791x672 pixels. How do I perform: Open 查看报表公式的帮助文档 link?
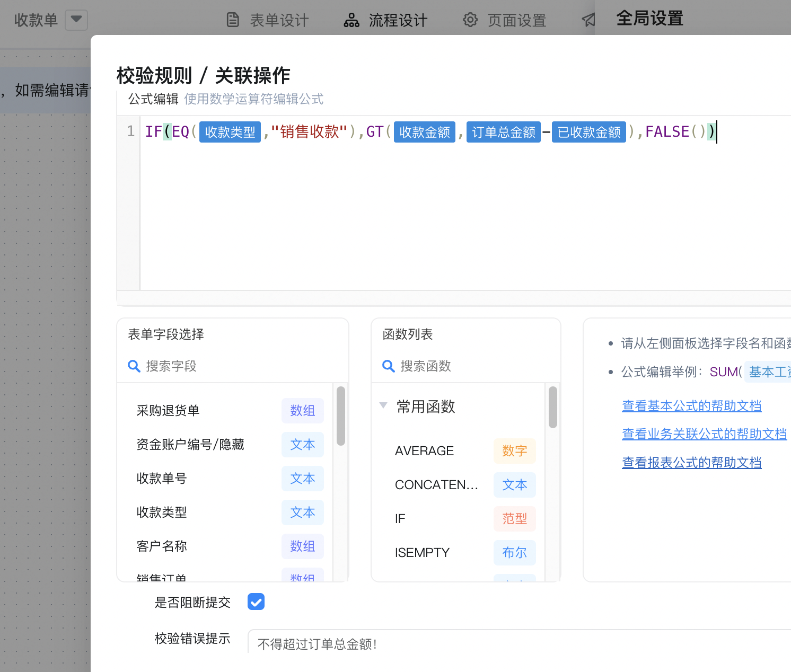692,463
